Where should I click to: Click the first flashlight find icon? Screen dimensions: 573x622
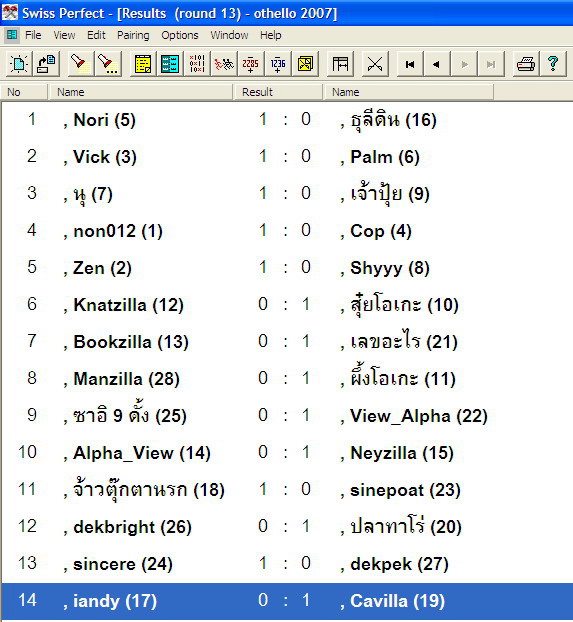80,64
